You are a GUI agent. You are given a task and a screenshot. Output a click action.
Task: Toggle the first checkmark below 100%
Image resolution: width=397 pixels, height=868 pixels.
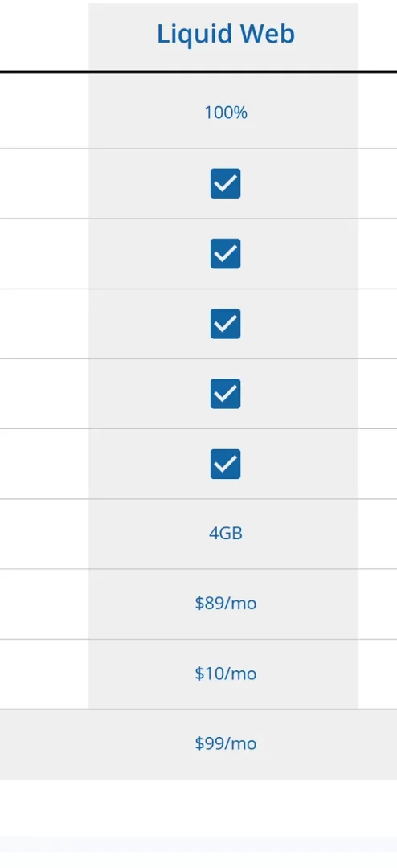225,183
